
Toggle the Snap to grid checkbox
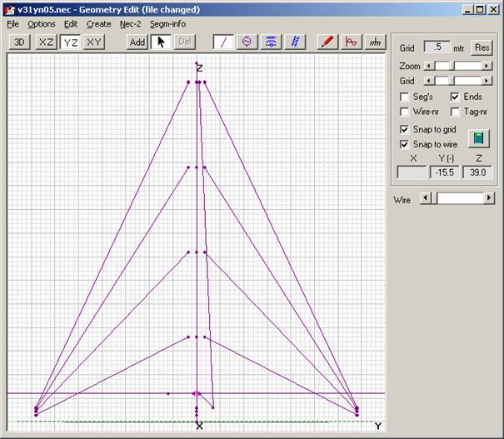(x=404, y=129)
